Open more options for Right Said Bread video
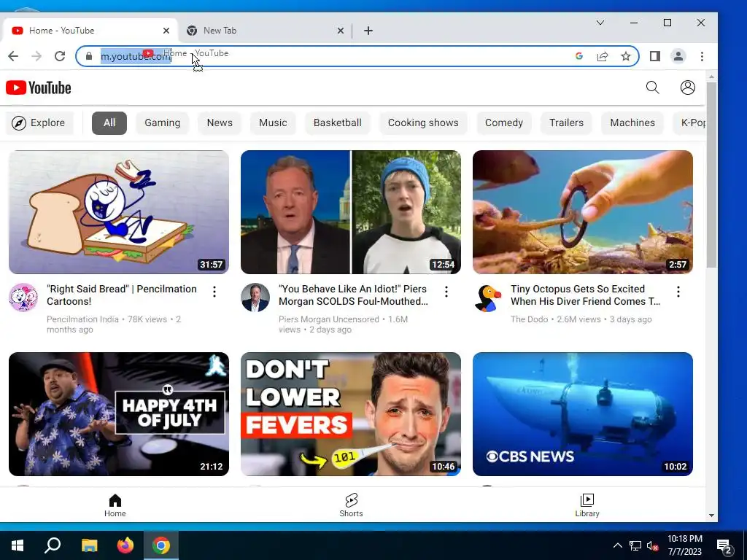The width and height of the screenshot is (747, 560). (214, 292)
